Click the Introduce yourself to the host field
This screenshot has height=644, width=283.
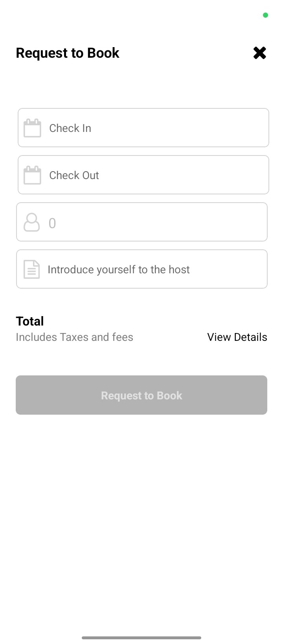142,269
